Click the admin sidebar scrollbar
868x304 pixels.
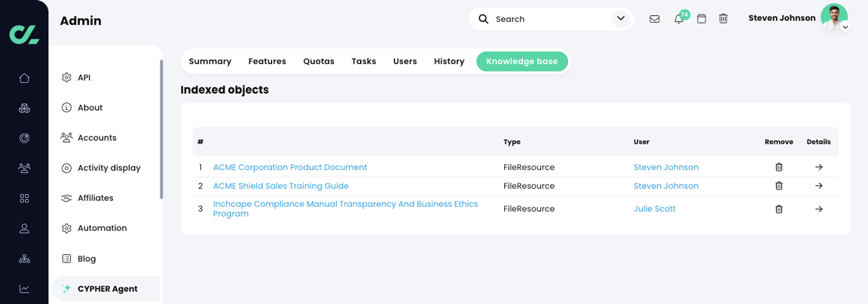point(162,129)
